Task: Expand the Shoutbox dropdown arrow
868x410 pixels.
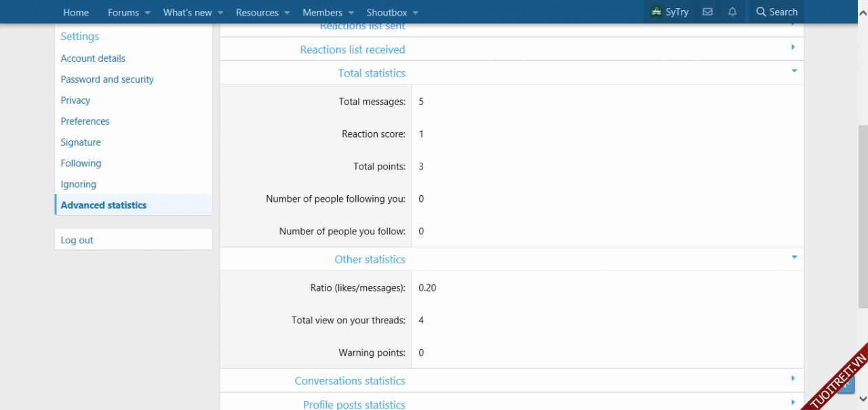Action: pos(416,13)
